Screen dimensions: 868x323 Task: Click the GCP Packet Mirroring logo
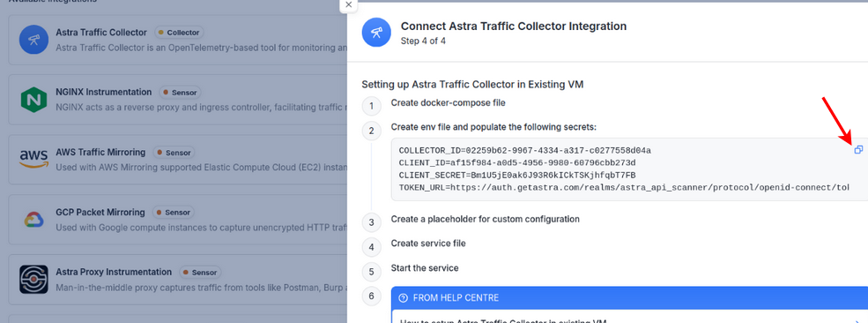coord(34,220)
